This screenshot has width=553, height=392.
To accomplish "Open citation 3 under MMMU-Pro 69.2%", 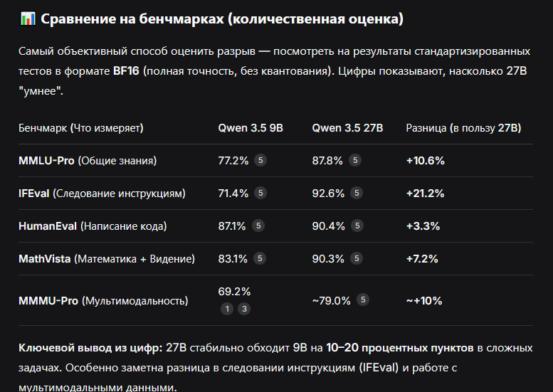I will [x=244, y=309].
